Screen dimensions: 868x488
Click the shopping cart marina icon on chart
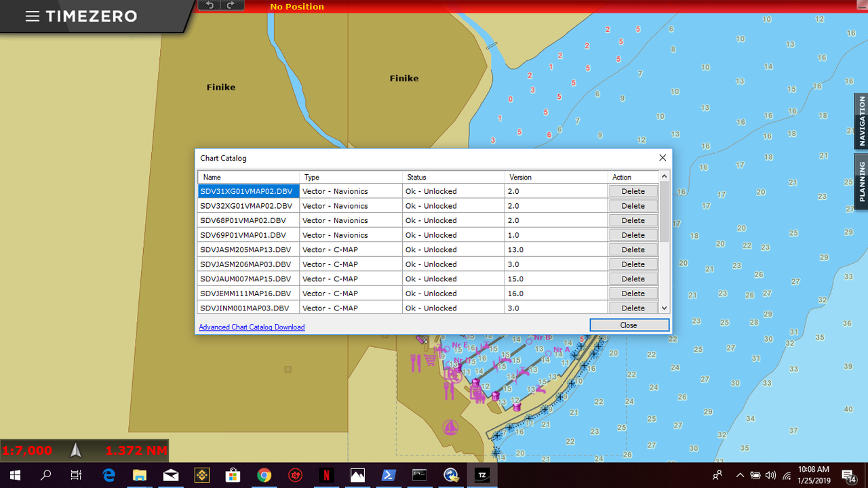429,360
